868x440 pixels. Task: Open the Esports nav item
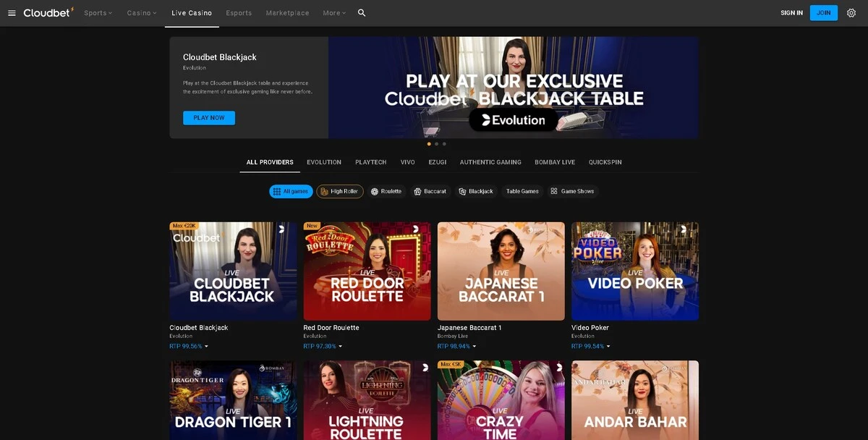pos(239,13)
